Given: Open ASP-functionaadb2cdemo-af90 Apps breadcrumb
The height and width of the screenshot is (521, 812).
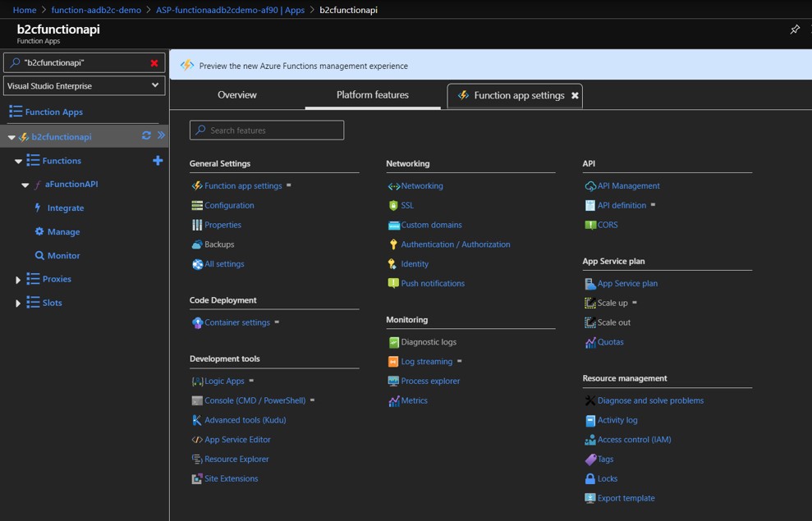Looking at the screenshot, I should [231, 10].
